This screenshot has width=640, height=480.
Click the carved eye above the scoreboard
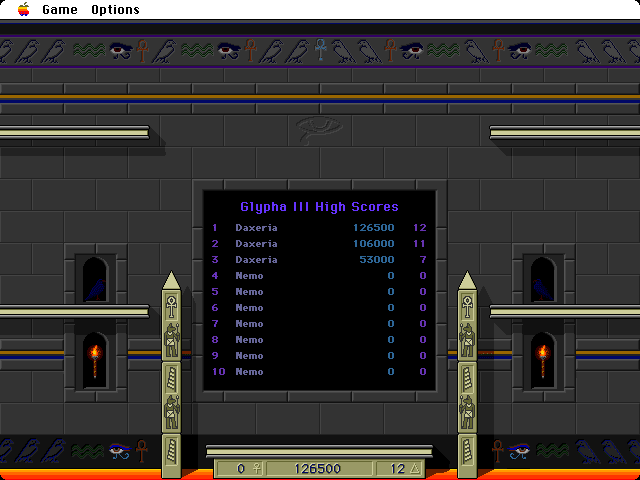(x=319, y=129)
